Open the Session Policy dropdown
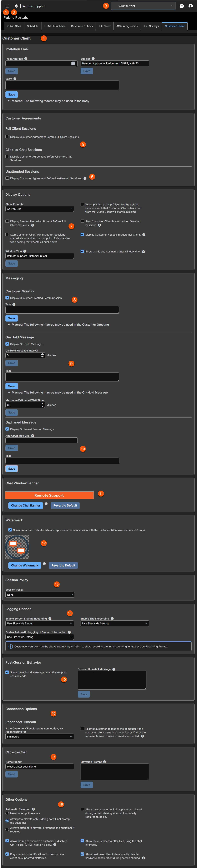The image size is (197, 868). coord(40,595)
